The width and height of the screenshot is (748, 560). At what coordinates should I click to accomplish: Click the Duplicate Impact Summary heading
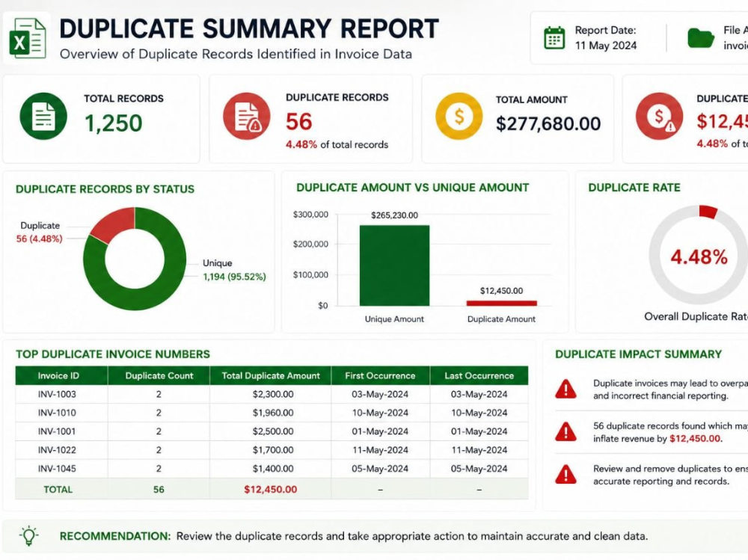[x=638, y=354]
